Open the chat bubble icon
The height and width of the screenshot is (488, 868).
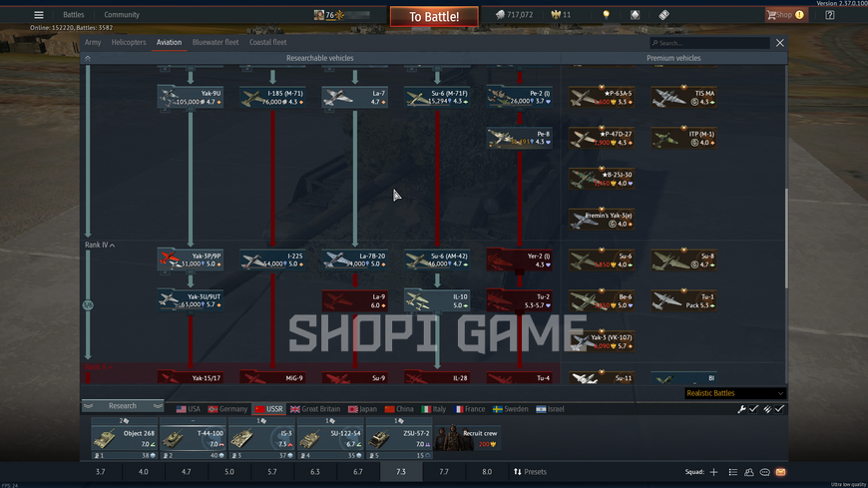pyautogui.click(x=764, y=472)
